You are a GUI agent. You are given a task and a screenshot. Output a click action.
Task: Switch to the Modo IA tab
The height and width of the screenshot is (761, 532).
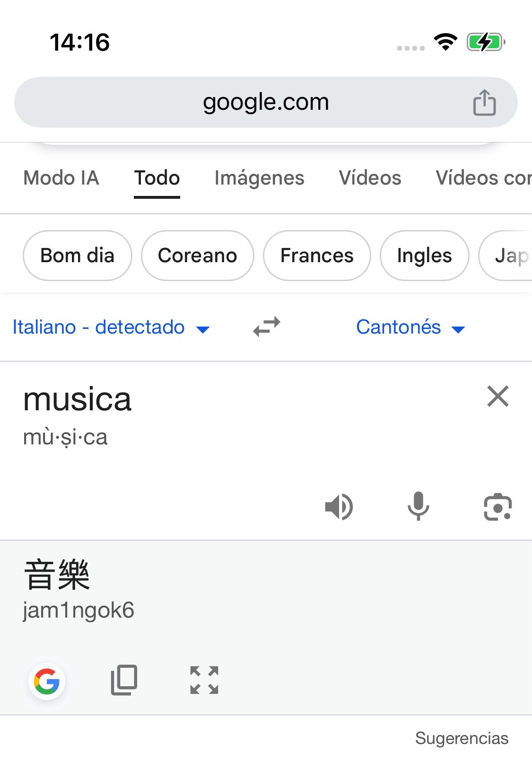pos(61,178)
